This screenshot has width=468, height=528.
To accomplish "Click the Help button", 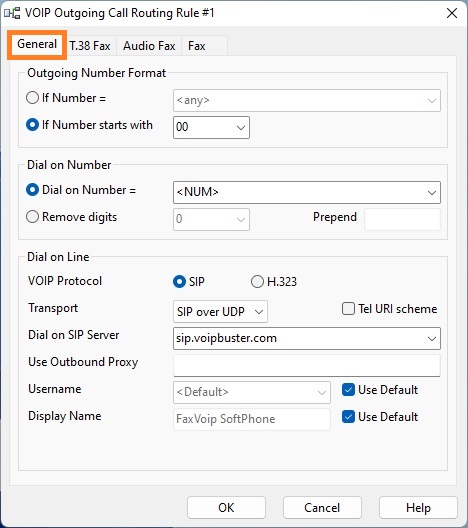I will (x=418, y=508).
